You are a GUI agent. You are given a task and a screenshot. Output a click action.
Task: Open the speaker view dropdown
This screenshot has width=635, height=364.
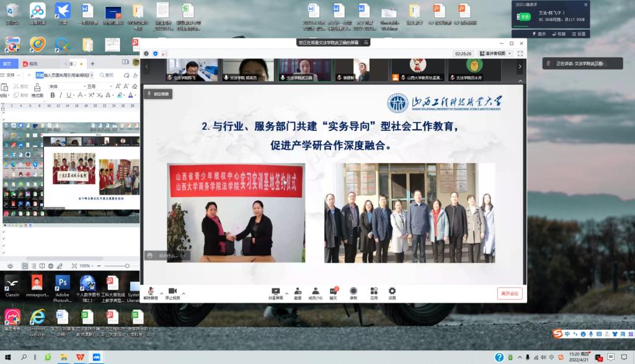[498, 54]
